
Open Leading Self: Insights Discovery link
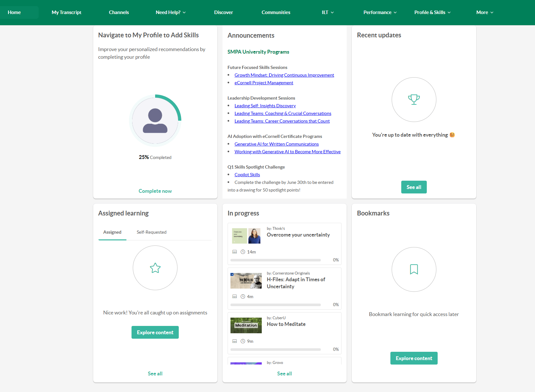[x=265, y=106]
